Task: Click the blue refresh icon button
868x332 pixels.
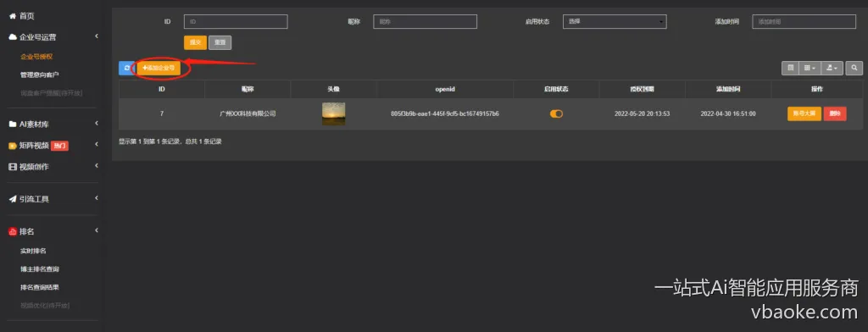Action: click(x=126, y=68)
